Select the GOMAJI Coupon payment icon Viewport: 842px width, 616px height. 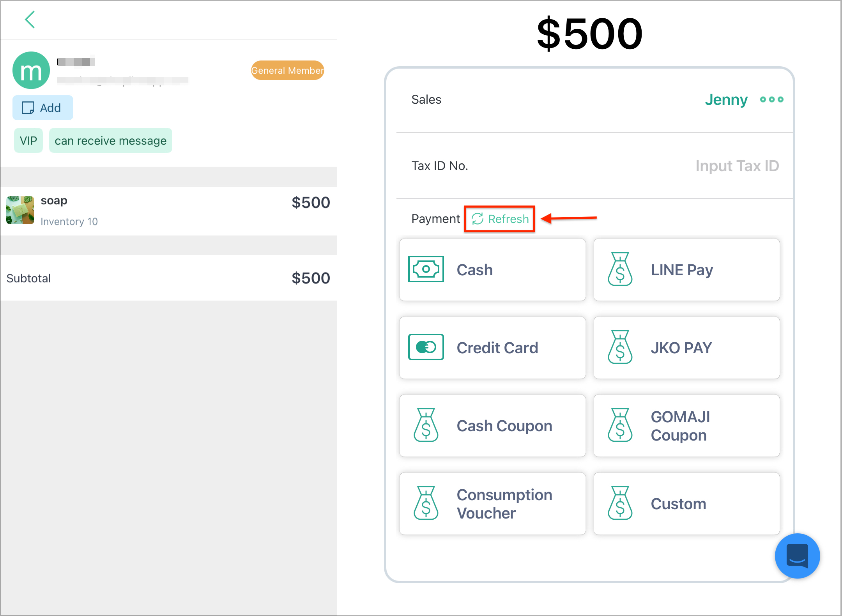(620, 425)
